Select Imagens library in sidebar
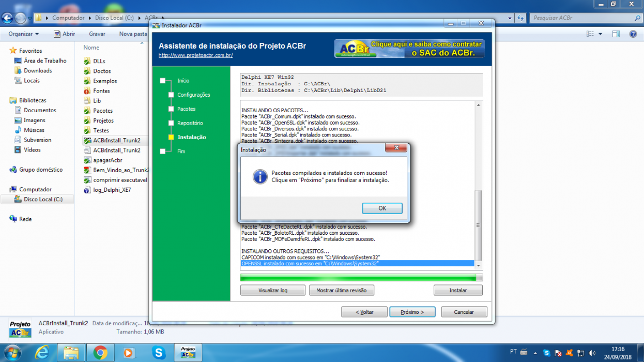 34,120
